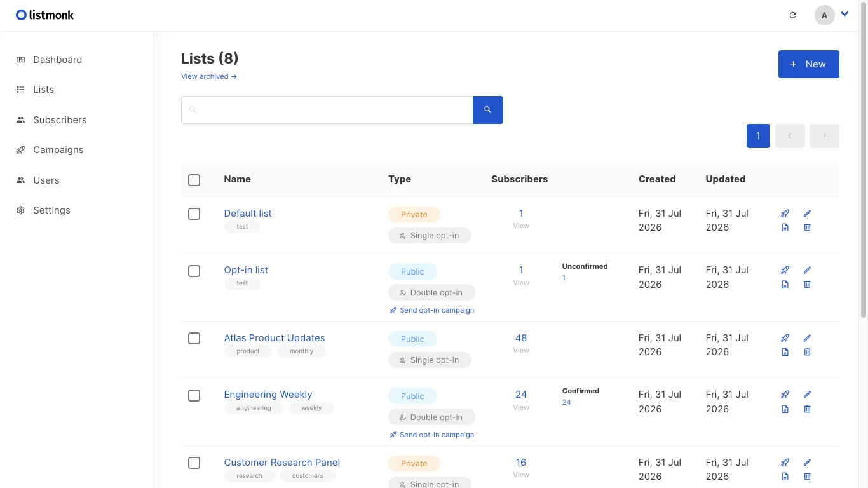Send campaign to Engineering Weekly rocket
Screen dimensions: 868x488
785,395
